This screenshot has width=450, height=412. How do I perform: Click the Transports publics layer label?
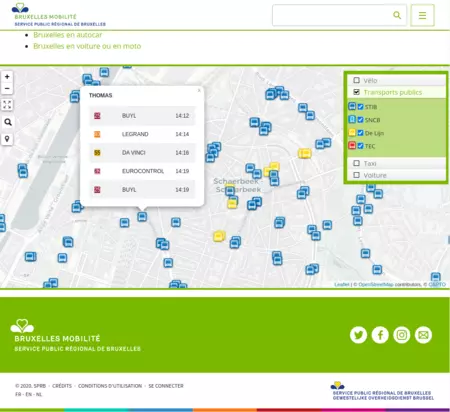(393, 92)
